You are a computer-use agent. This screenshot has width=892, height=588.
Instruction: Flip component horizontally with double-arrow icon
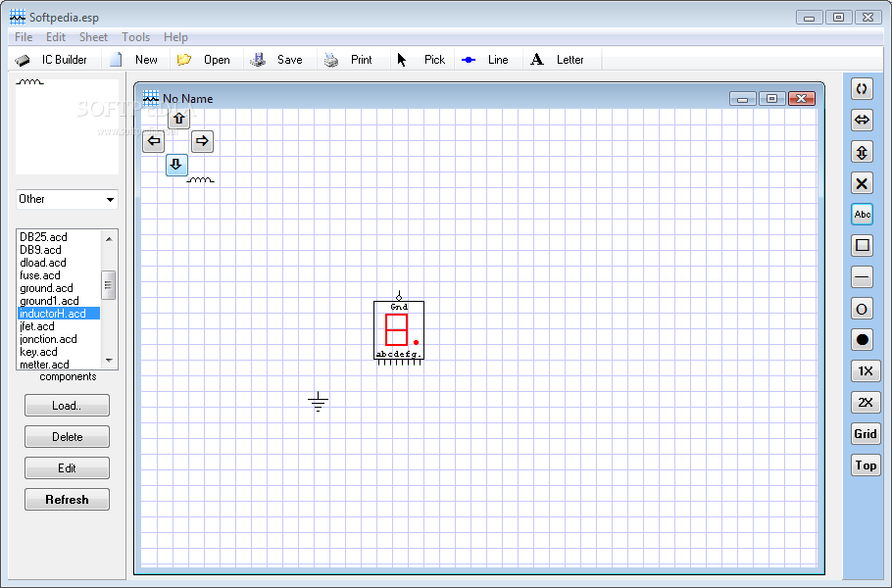[x=862, y=120]
